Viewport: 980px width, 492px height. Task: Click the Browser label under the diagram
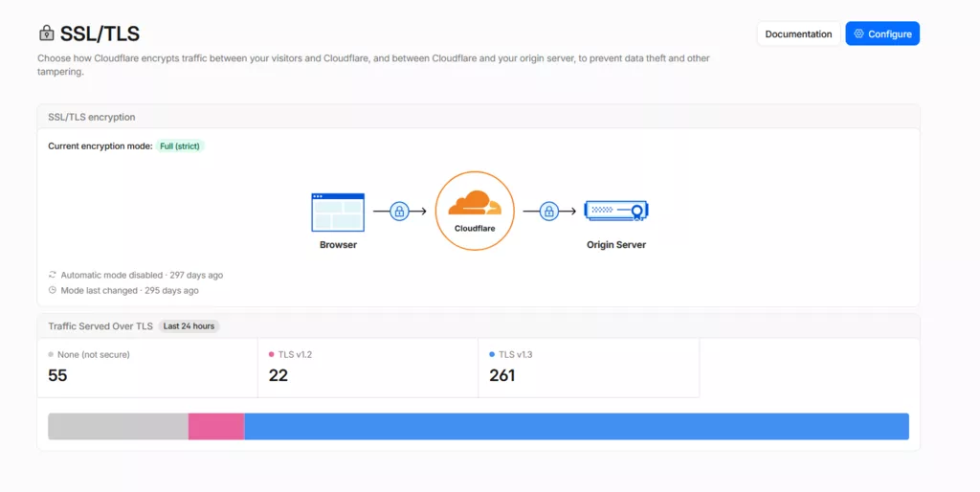[x=338, y=244]
